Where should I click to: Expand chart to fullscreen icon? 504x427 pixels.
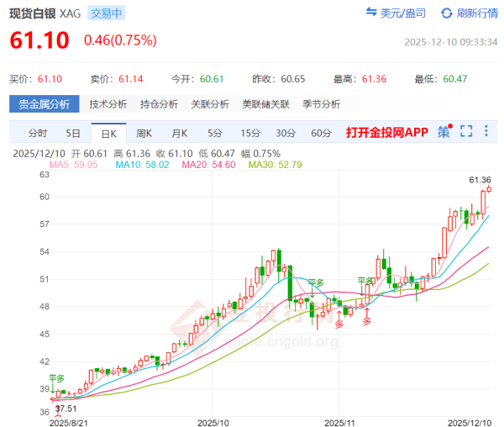point(466,131)
